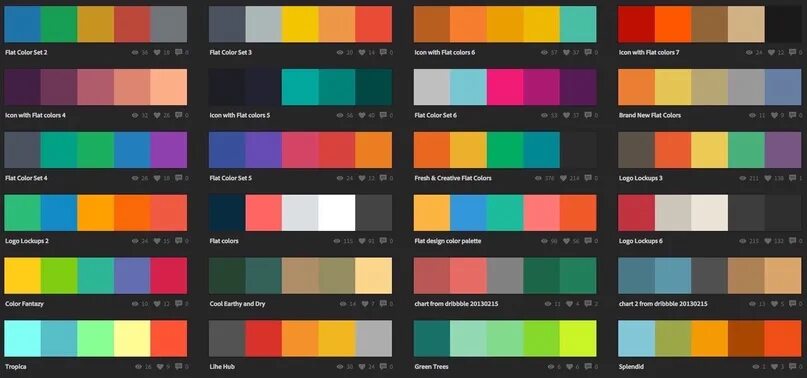
Task: Click the eye icon for Logo Lockups 6
Action: coord(743,241)
